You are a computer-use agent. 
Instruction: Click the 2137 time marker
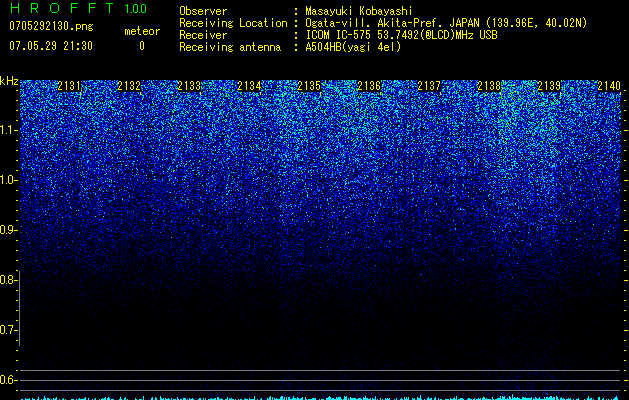tap(429, 86)
